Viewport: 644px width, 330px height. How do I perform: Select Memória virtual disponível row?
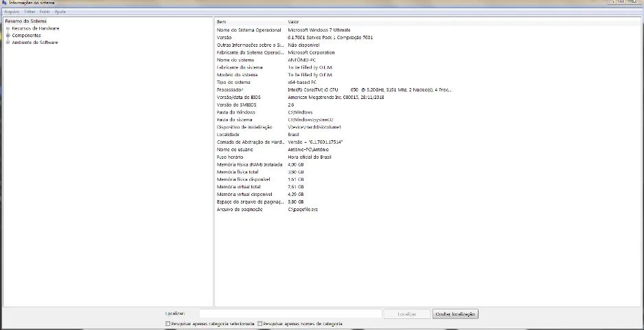click(335, 194)
